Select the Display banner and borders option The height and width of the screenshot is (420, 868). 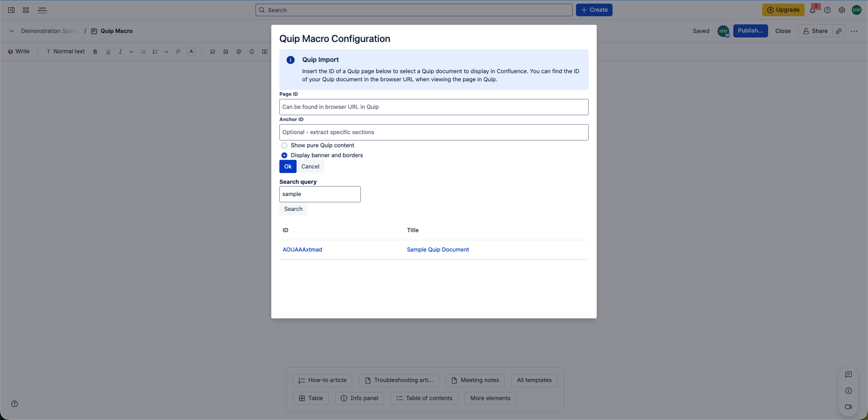point(284,155)
